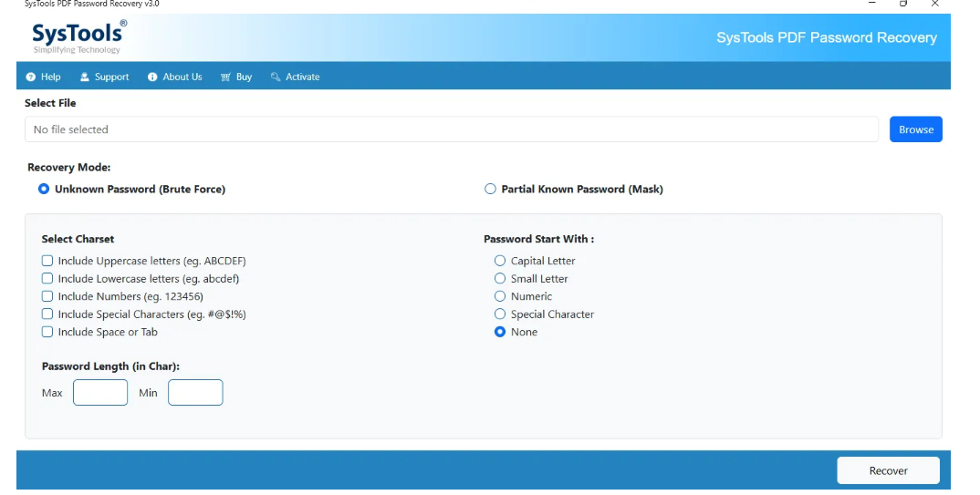Click the Buy shopping cart icon
Image resolution: width=980 pixels, height=495 pixels.
[225, 77]
